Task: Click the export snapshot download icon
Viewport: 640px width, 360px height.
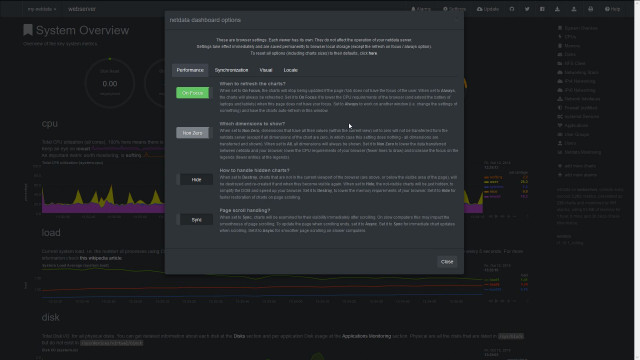Action: [x=558, y=9]
